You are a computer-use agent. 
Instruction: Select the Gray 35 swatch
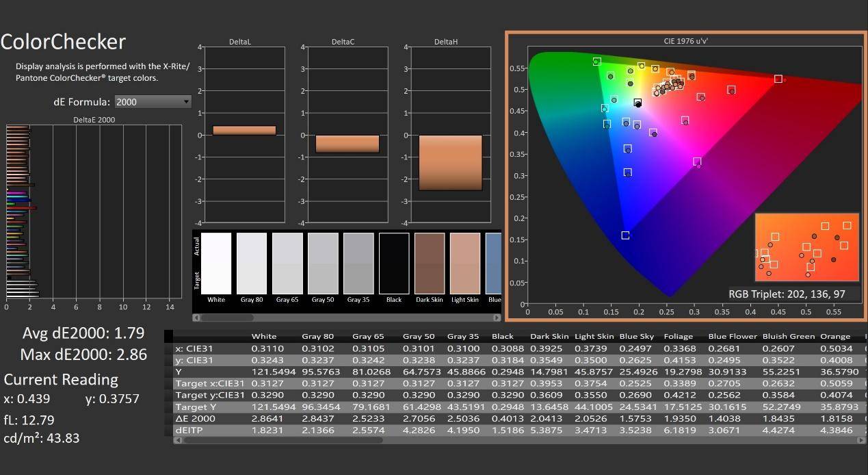[x=358, y=264]
